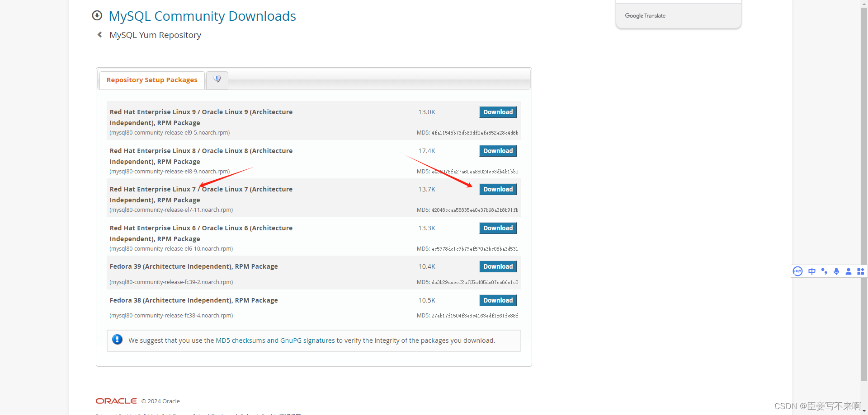Click the microphone voice input icon
Screen dimensions: 868x415
(x=836, y=271)
